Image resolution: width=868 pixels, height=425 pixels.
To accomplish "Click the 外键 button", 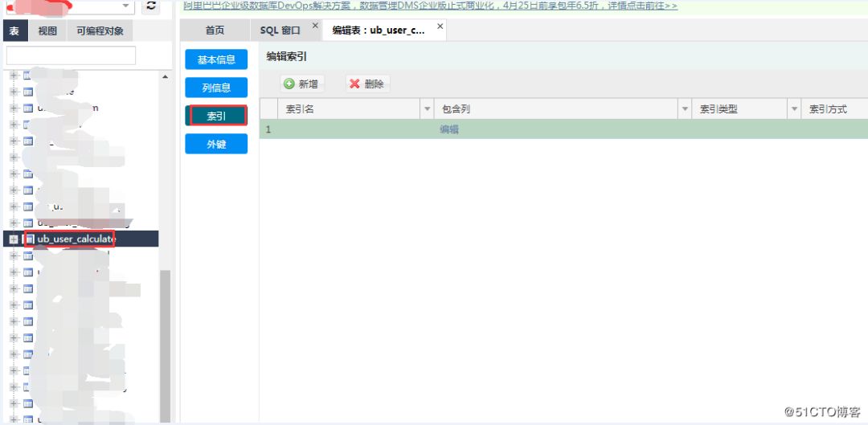I will click(216, 144).
